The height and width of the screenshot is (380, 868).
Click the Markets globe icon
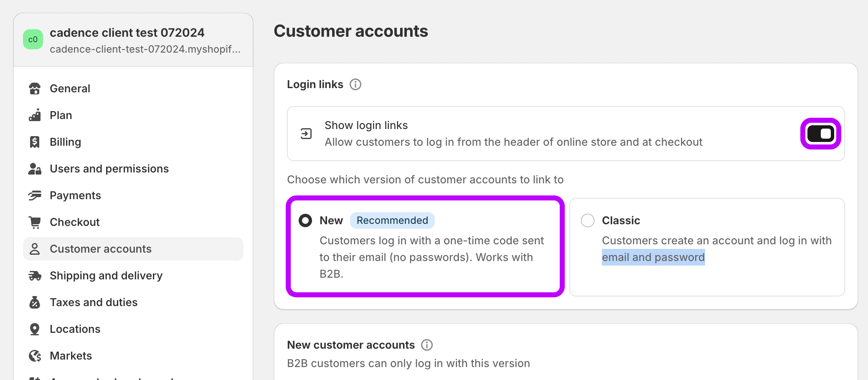tap(35, 356)
